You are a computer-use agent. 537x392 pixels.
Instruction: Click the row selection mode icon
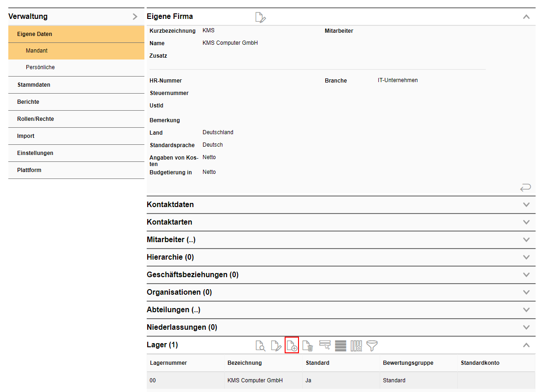pos(325,345)
